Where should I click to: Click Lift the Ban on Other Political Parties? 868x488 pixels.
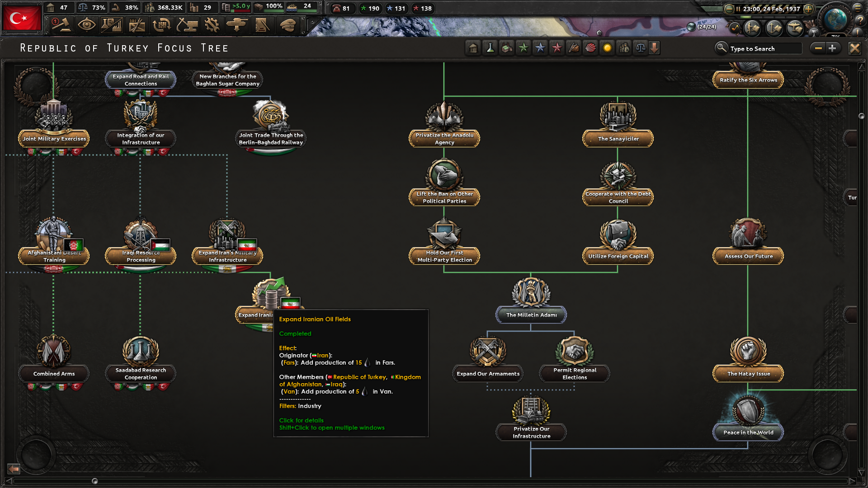(x=444, y=197)
